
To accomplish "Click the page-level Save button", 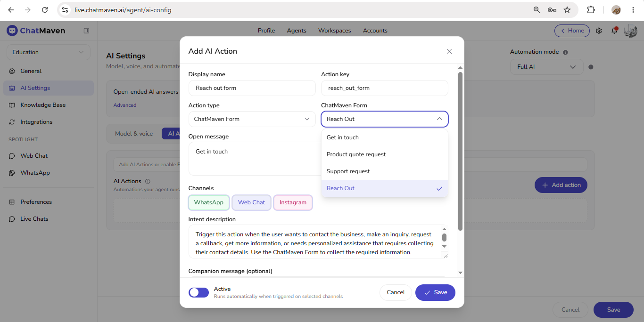I will coord(613,310).
